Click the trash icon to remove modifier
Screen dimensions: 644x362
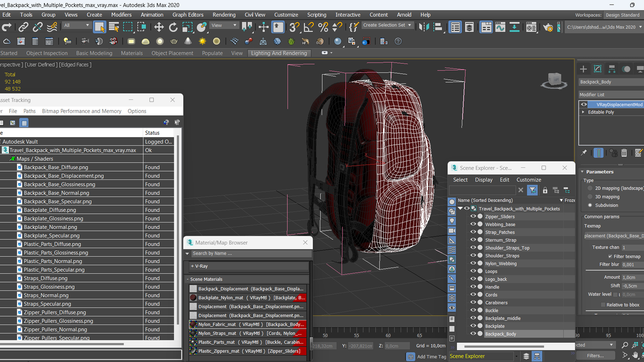(624, 153)
